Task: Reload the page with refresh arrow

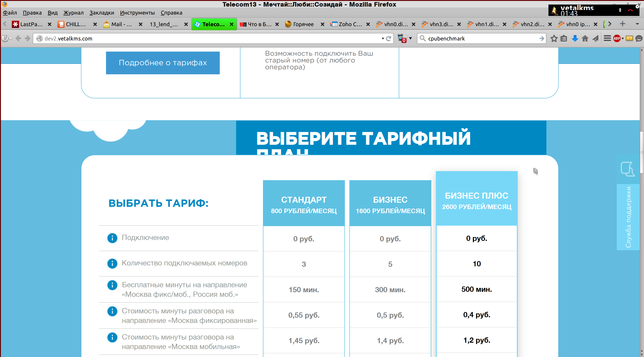Action: (x=388, y=38)
